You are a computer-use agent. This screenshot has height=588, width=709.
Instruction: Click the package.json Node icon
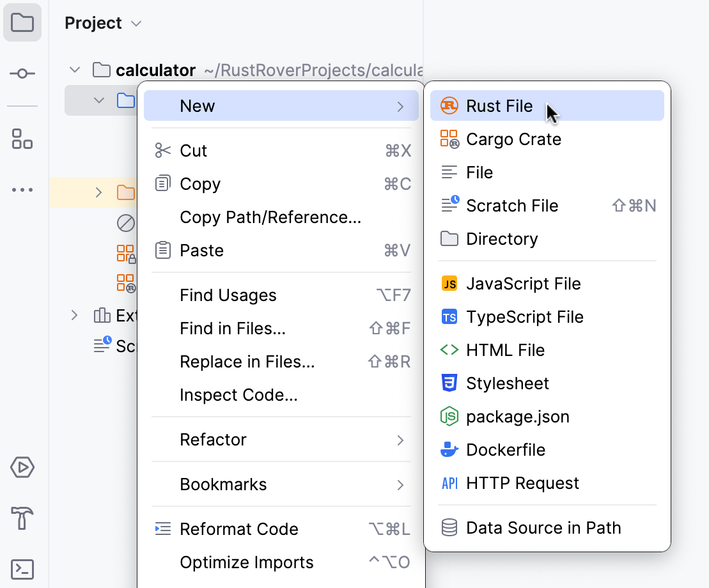449,416
